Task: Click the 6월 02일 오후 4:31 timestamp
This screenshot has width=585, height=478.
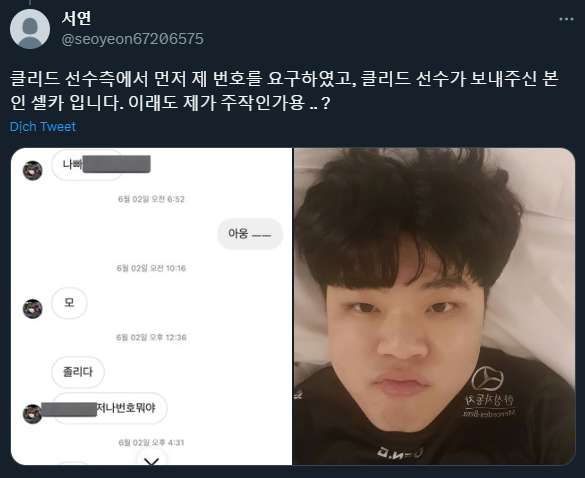Action: coord(151,443)
